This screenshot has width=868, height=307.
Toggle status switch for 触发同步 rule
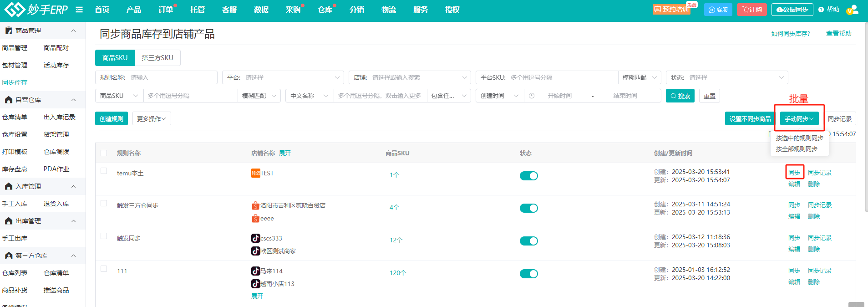pos(529,241)
